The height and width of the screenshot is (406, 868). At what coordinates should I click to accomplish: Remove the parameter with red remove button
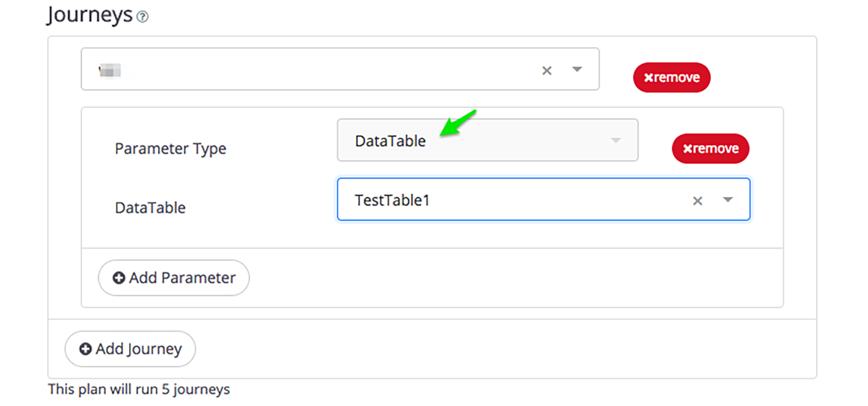tap(710, 149)
